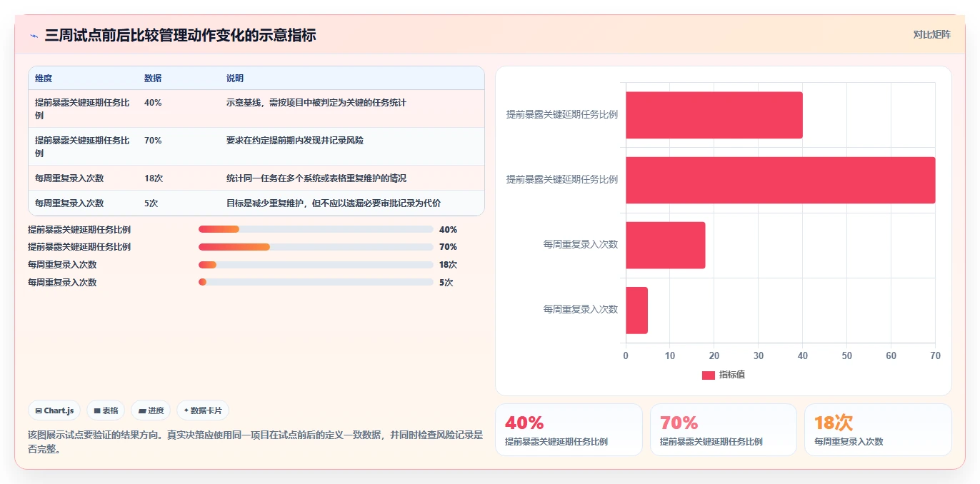
Task: Click the 5次 value beside the progress bar
Action: (x=446, y=283)
